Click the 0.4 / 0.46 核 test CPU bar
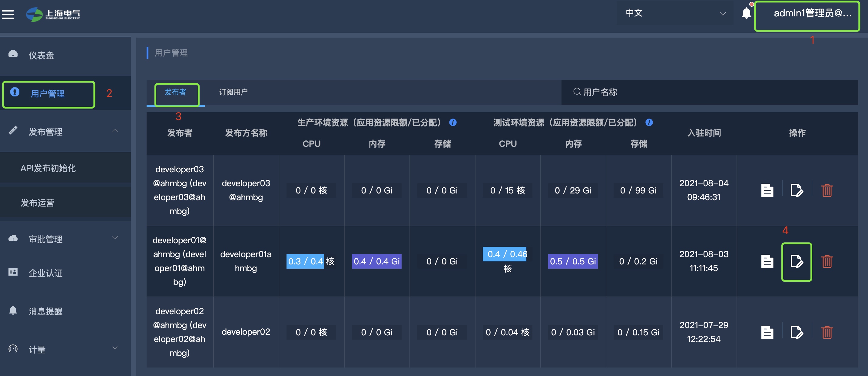The height and width of the screenshot is (376, 868). (x=507, y=261)
